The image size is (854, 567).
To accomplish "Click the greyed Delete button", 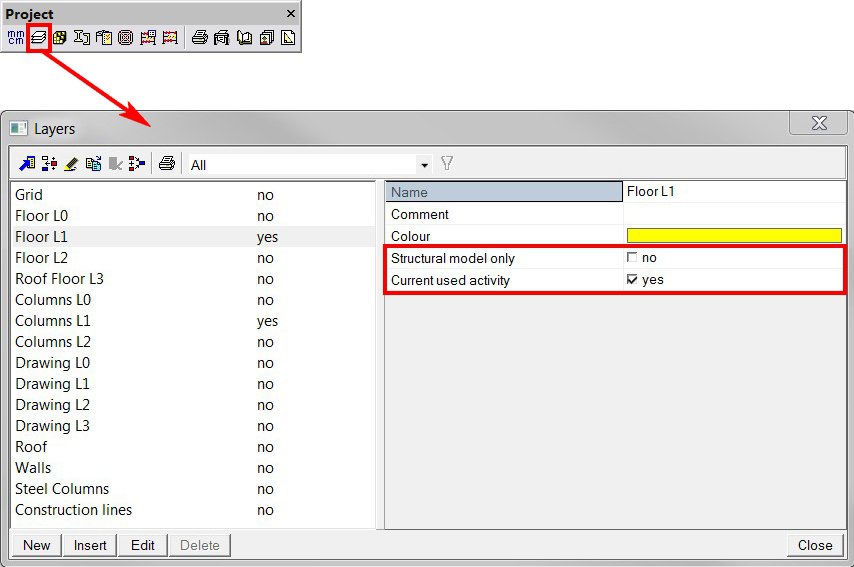I will point(200,545).
